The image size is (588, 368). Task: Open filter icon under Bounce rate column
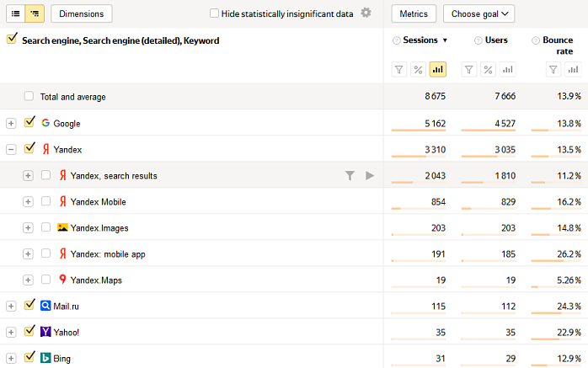[x=553, y=70]
